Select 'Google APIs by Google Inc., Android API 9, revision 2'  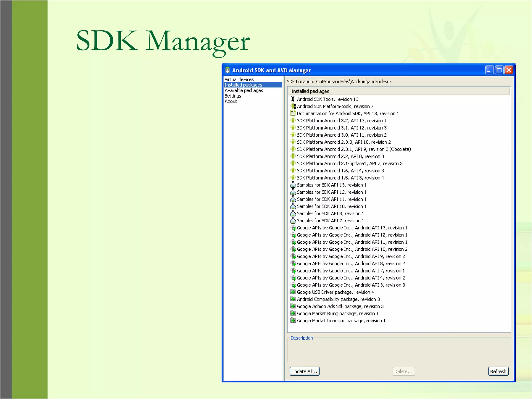coord(351,256)
